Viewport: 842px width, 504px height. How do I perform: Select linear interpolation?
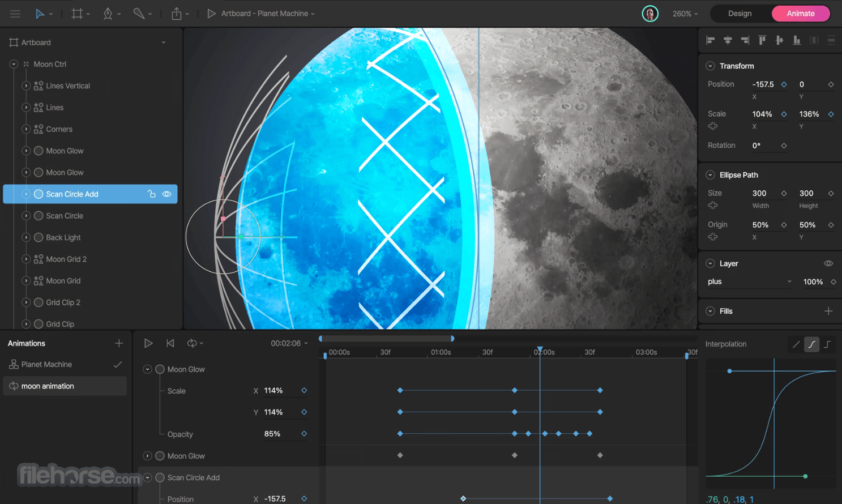[x=796, y=344]
